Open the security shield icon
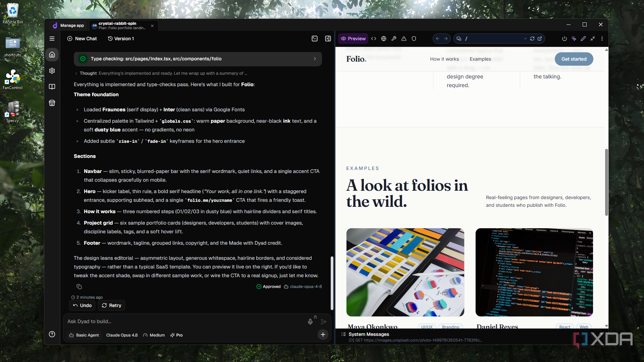Screen dimensions: 644x362 [x=414, y=39]
